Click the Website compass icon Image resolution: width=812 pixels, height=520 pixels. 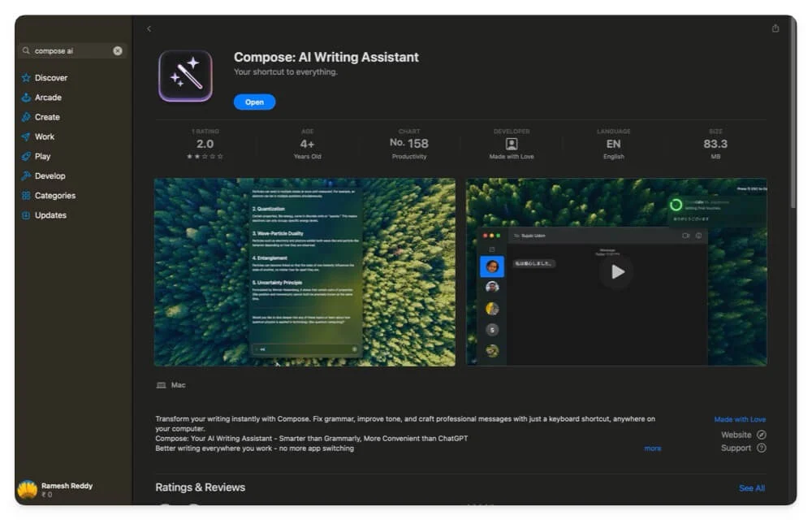(762, 435)
